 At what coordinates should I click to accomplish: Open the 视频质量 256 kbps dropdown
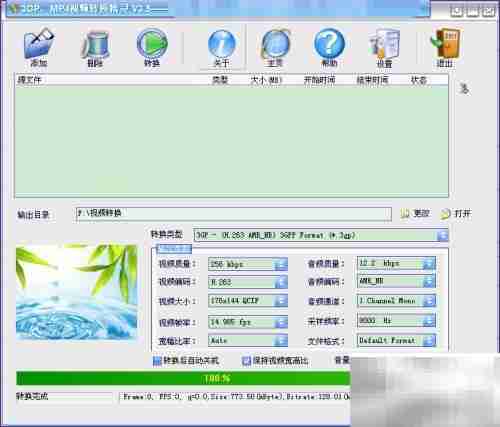[248, 264]
